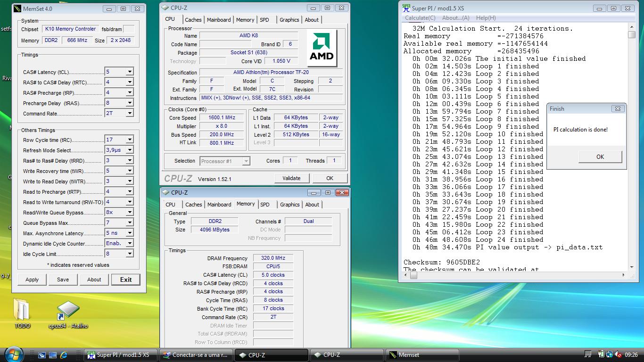The height and width of the screenshot is (362, 644).
Task: Open CAS# Latency (tCL) dropdown
Action: (x=119, y=72)
